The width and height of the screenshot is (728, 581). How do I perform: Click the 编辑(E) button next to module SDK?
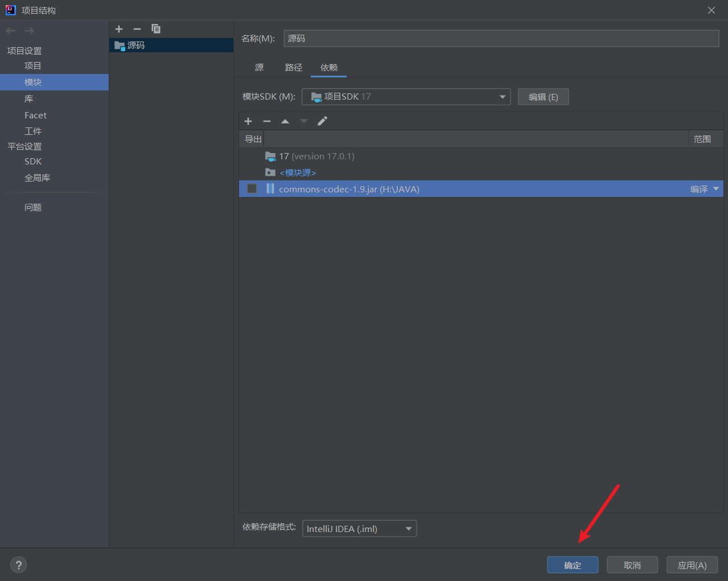pos(543,97)
